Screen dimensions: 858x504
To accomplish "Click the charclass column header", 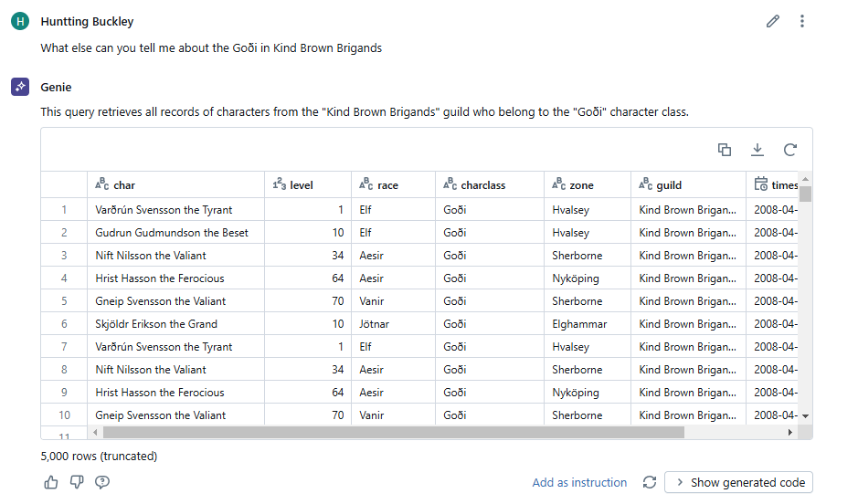I will coord(482,185).
